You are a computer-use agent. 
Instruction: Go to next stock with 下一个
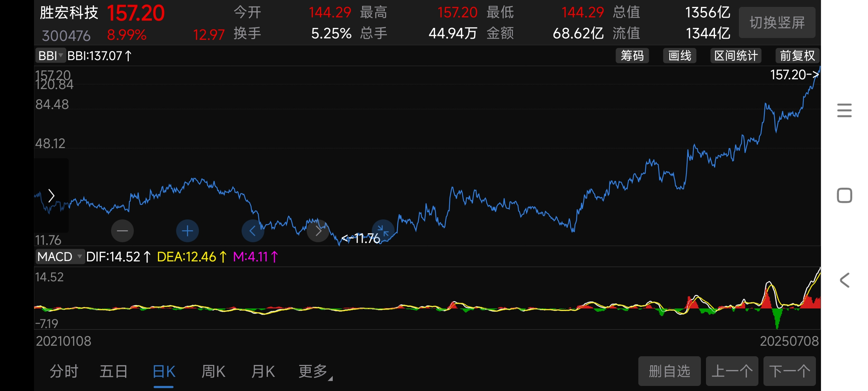pyautogui.click(x=789, y=371)
